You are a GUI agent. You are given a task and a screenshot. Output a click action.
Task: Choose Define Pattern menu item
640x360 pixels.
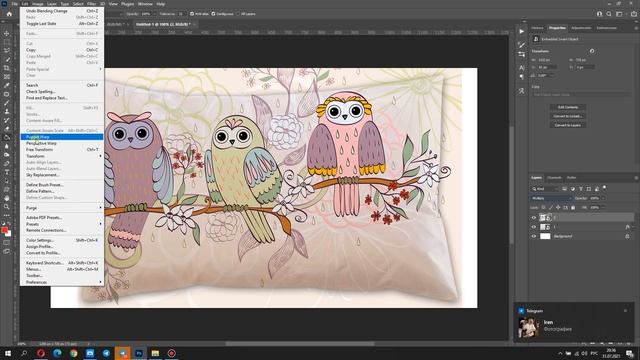[62, 191]
